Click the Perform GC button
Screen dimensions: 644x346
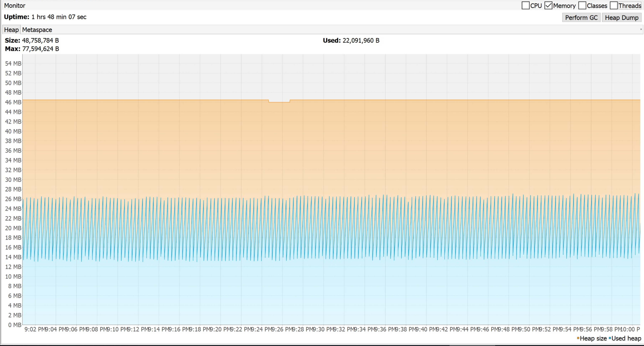coord(581,18)
